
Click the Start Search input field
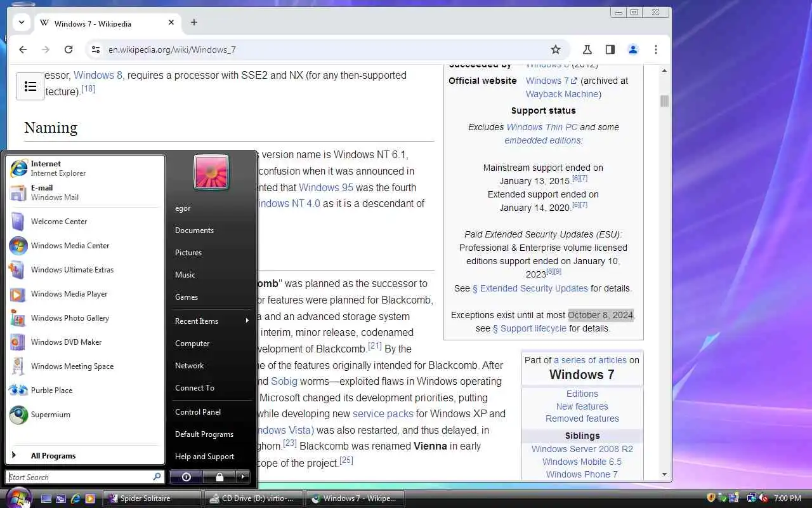click(85, 477)
